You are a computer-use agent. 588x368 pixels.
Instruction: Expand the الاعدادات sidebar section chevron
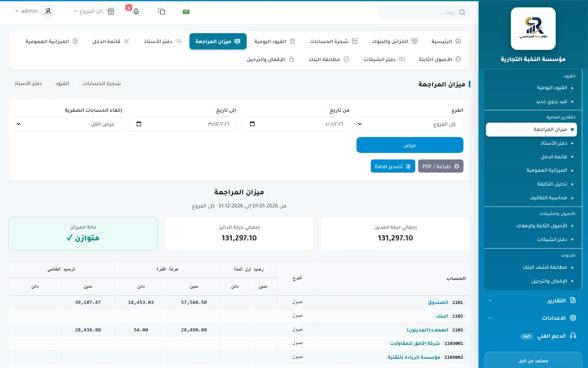490,318
